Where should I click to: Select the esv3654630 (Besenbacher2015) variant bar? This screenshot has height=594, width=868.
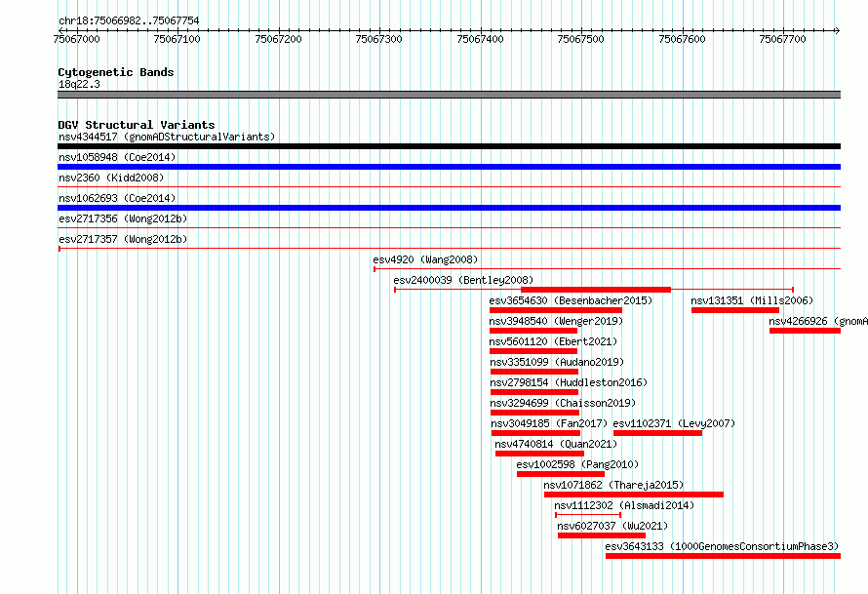[x=556, y=310]
